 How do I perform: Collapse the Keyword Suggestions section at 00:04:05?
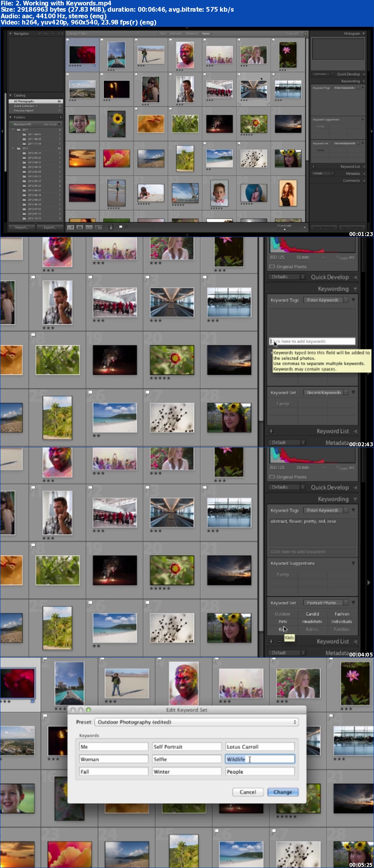(x=353, y=563)
